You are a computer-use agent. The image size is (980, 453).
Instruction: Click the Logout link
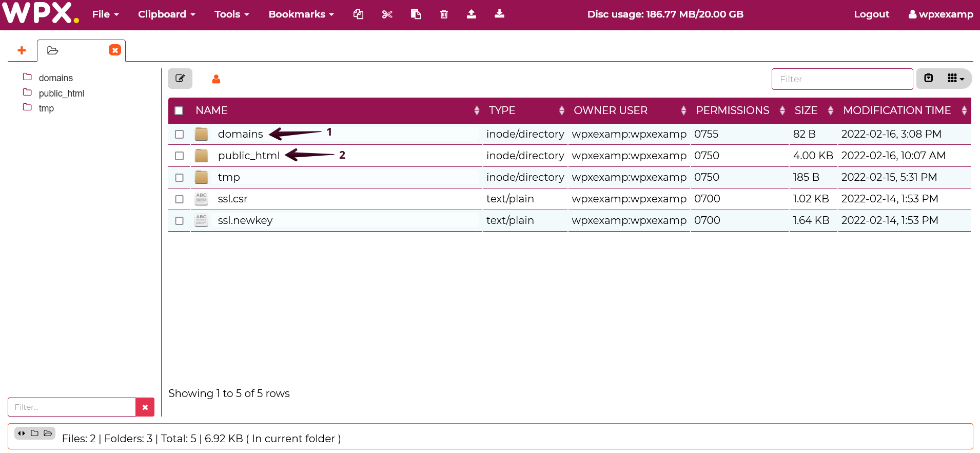coord(871,14)
